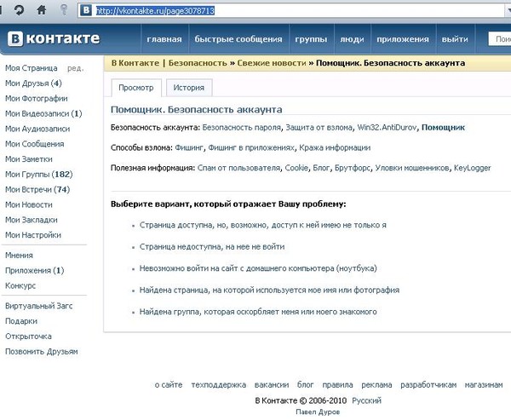Open Мои Заметки in sidebar
This screenshot has width=511, height=420.
click(x=29, y=159)
